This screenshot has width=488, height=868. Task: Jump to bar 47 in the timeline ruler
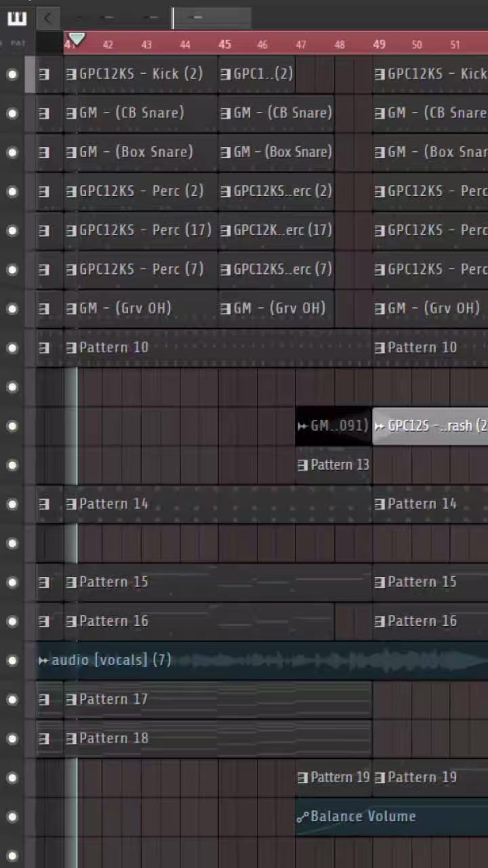coord(301,45)
